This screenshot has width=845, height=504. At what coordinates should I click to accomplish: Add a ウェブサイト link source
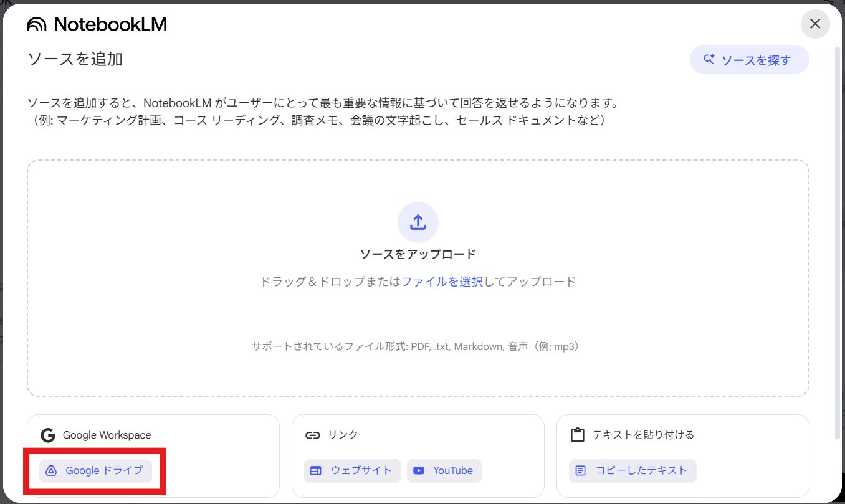click(352, 471)
